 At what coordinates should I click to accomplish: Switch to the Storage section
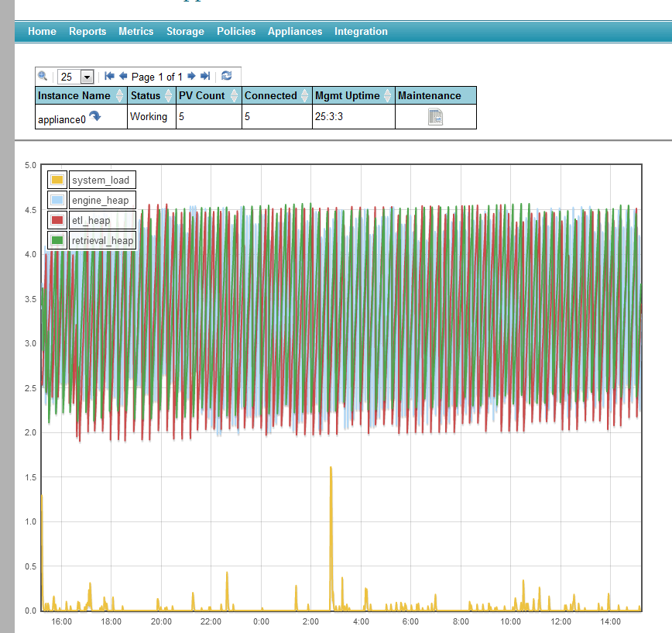(185, 32)
